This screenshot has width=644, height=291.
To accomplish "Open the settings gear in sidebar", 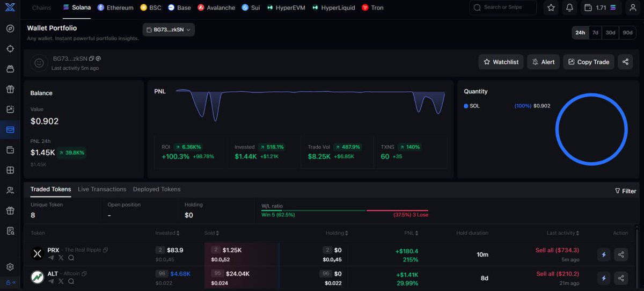I will point(10,267).
